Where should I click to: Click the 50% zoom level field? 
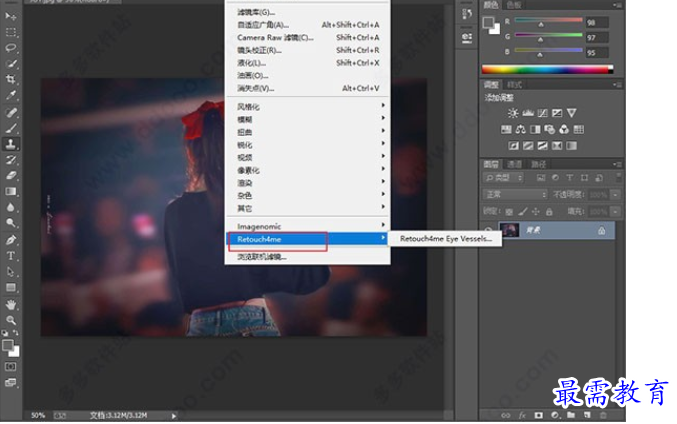(38, 415)
